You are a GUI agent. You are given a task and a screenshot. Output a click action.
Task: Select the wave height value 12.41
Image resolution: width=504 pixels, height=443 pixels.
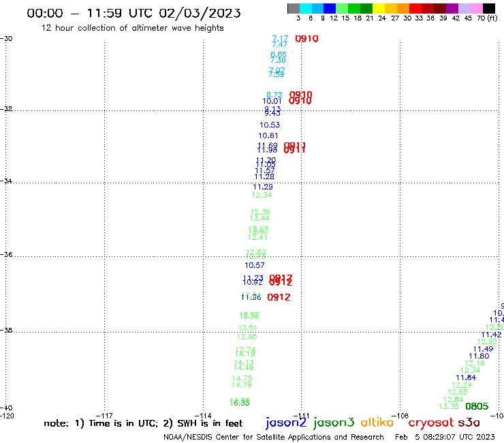pyautogui.click(x=257, y=237)
